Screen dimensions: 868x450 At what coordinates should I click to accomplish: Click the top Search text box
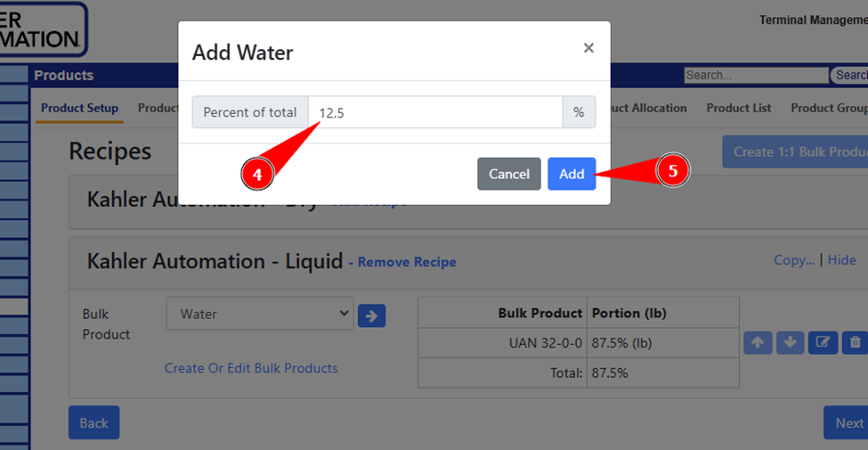tap(755, 76)
